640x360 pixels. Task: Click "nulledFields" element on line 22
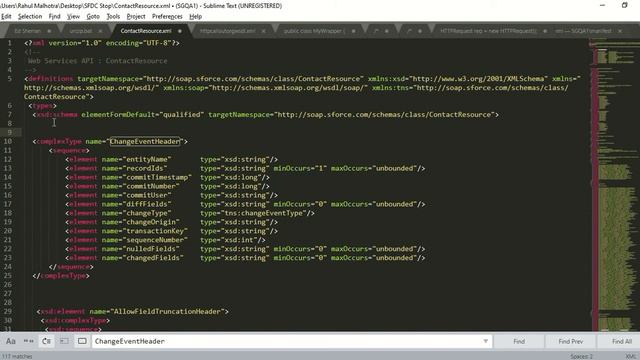(x=151, y=249)
